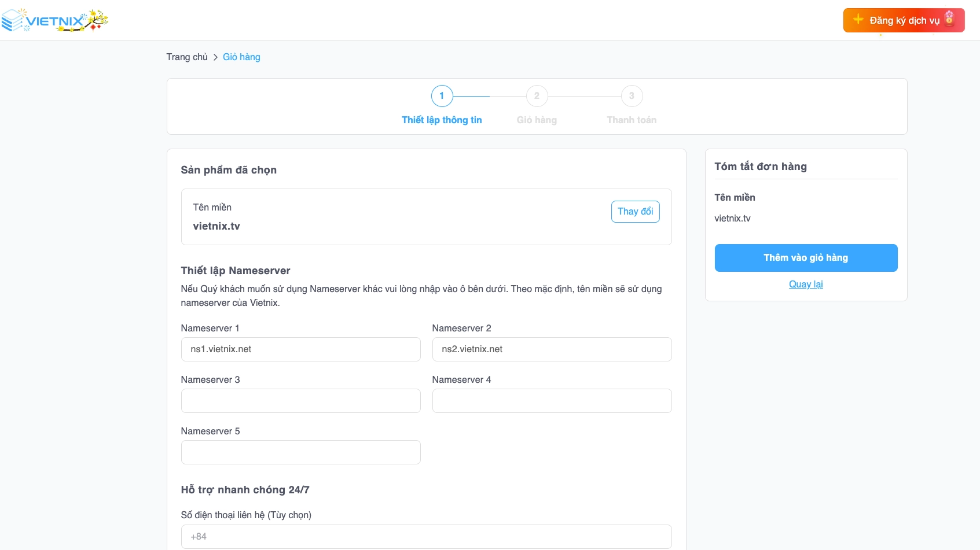
Task: Switch to Thiết lập thông tin step label
Action: tap(442, 120)
